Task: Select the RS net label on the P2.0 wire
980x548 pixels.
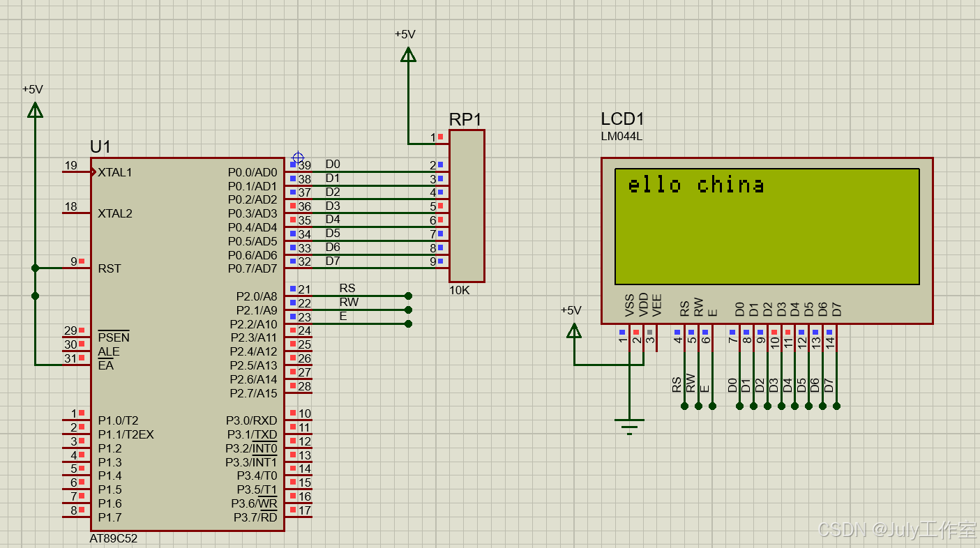Action: (x=347, y=288)
